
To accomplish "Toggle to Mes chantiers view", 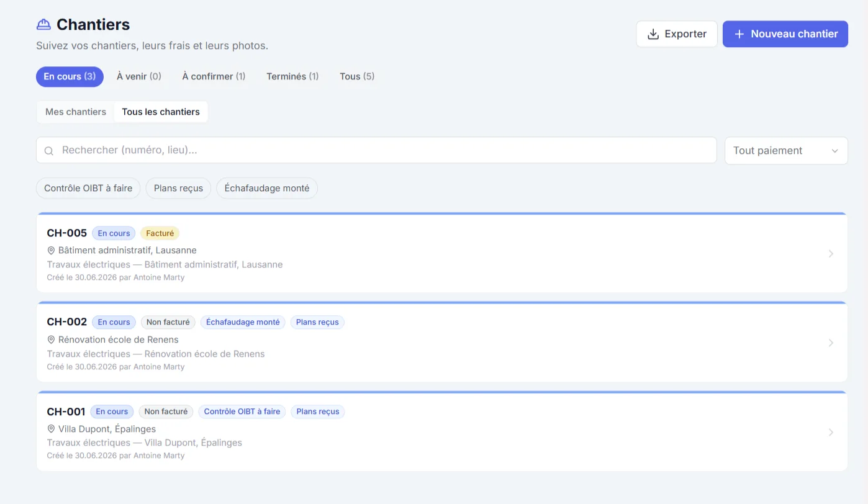I will click(76, 112).
